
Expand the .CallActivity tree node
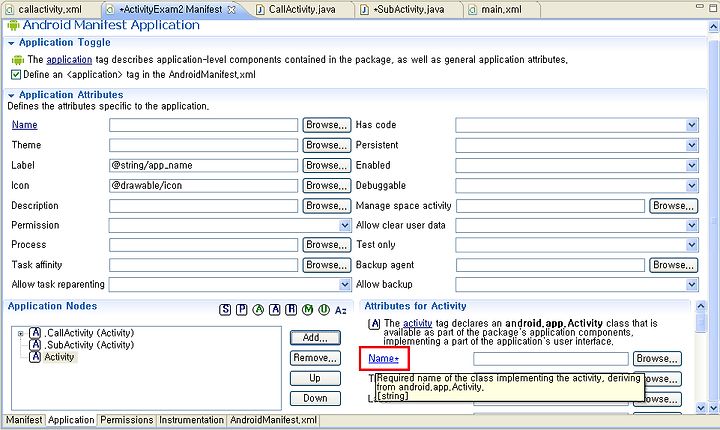pyautogui.click(x=21, y=334)
